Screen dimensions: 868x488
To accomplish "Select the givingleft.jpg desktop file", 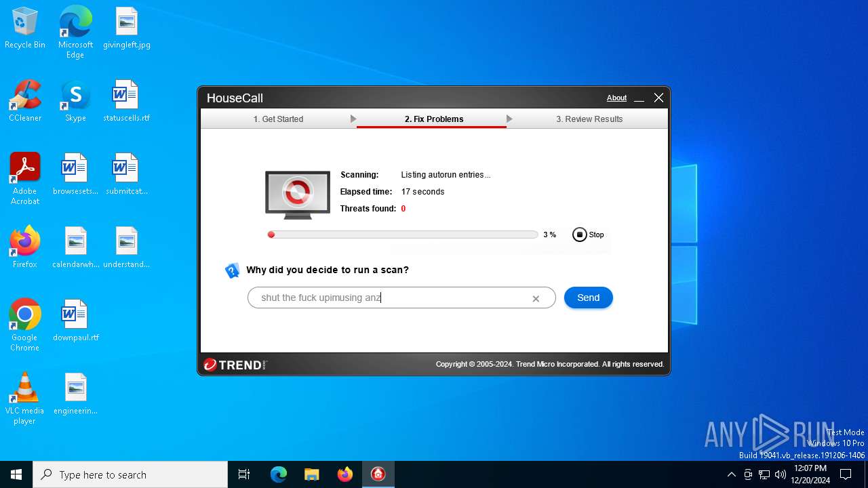I will pos(126,28).
